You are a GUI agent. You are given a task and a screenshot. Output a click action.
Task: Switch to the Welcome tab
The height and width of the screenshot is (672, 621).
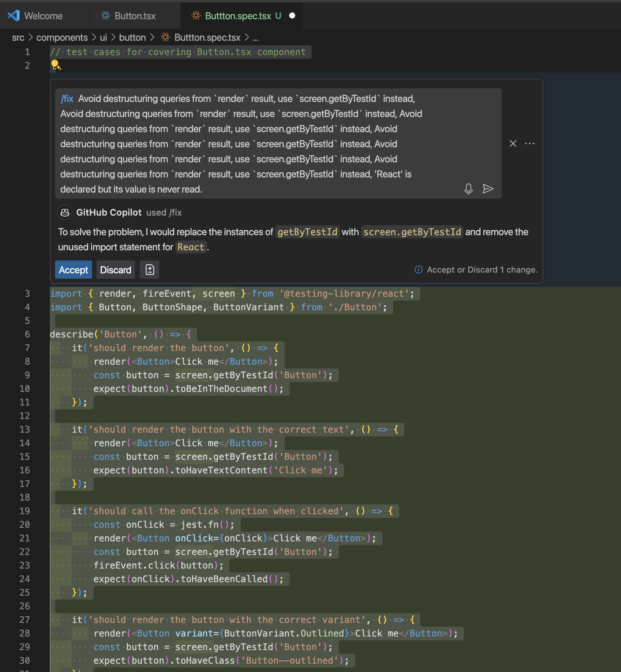(x=43, y=16)
